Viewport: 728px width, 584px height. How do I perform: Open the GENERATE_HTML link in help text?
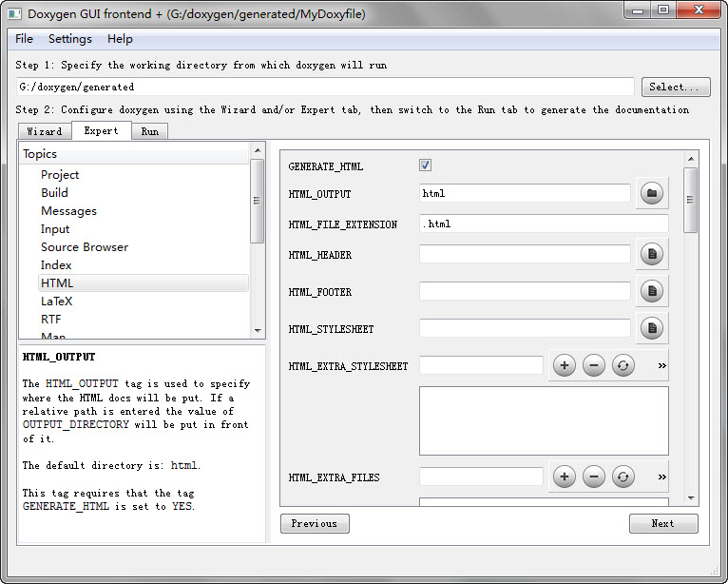[66, 506]
